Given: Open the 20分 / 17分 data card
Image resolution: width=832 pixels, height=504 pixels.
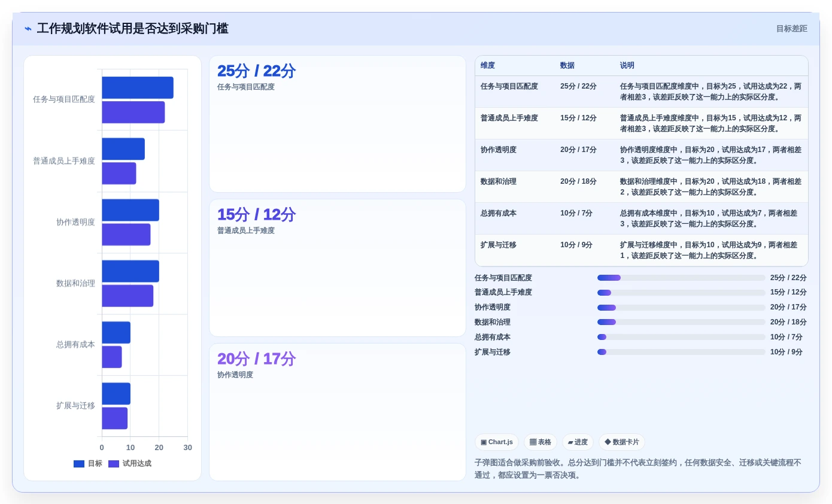Looking at the screenshot, I should click(x=338, y=412).
